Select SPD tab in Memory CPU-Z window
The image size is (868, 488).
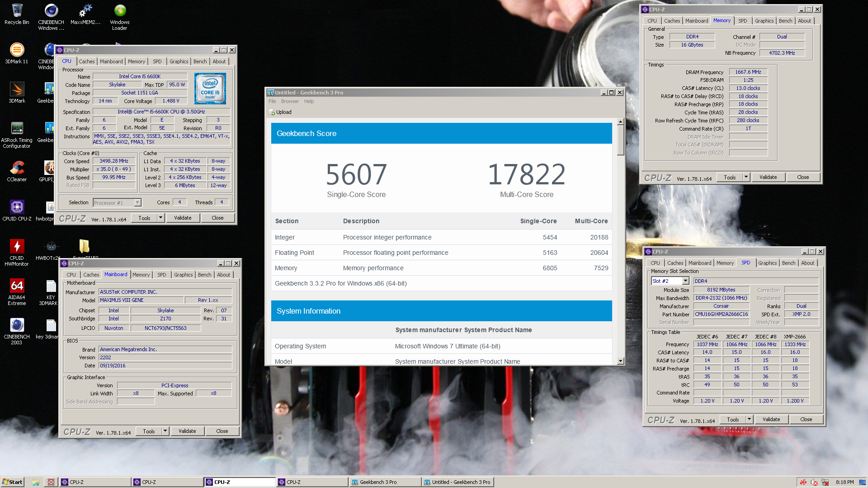(x=742, y=21)
